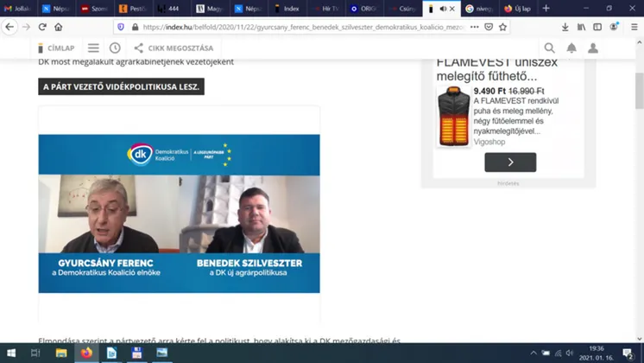
Task: Open the Firefox application menu
Action: [635, 27]
